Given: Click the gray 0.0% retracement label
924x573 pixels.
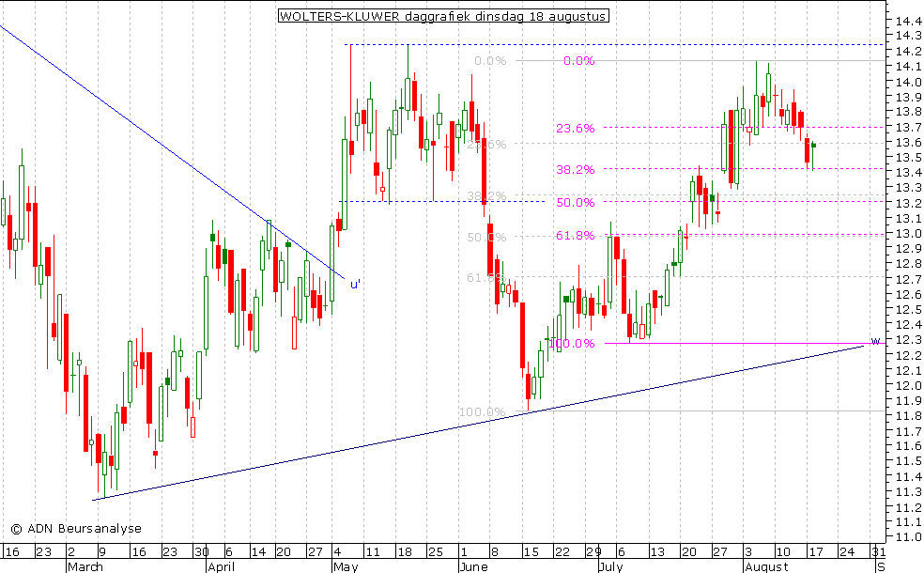Looking at the screenshot, I should (x=489, y=61).
